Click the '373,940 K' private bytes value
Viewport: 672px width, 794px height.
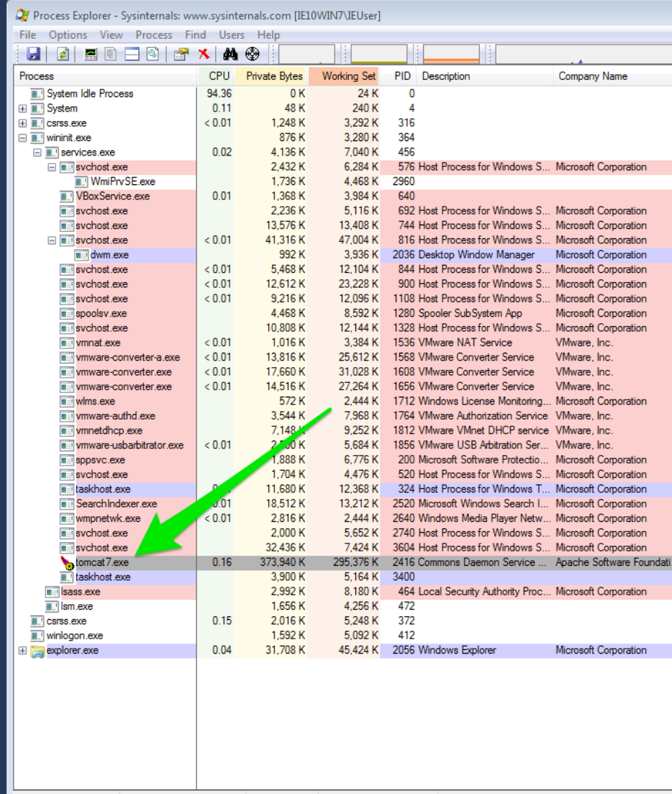pos(282,562)
